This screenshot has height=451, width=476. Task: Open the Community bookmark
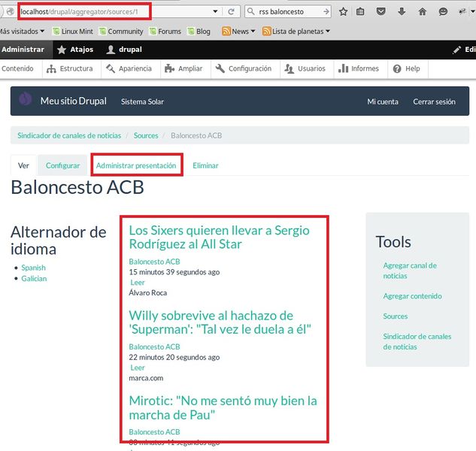(x=121, y=32)
